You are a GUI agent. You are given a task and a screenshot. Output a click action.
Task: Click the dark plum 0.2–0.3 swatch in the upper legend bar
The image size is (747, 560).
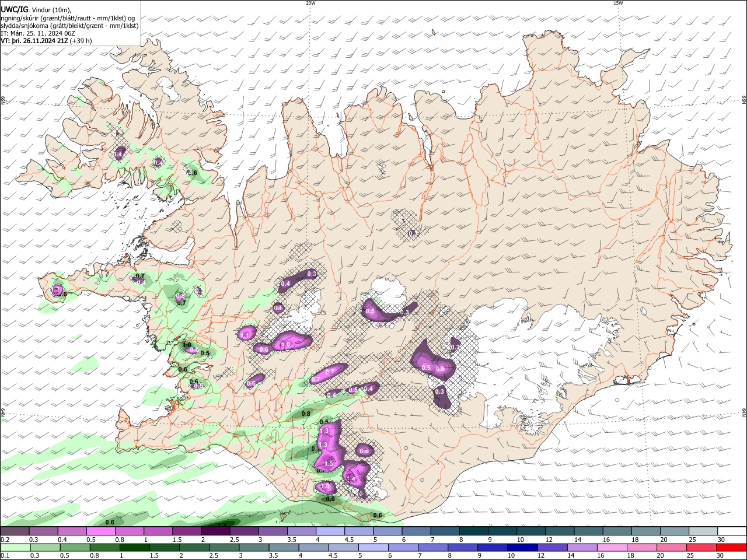click(14, 531)
